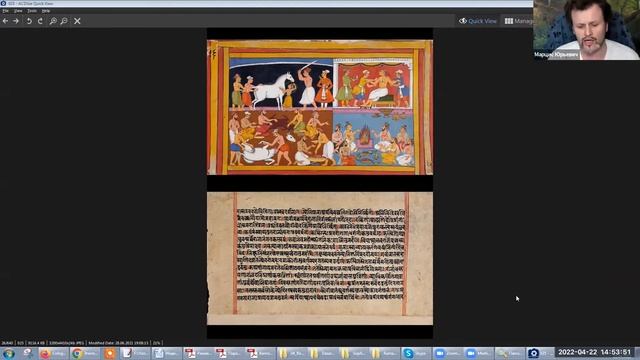Viewport: 640px width, 360px height.
Task: Rotate the image counterclockwise
Action: (x=29, y=21)
